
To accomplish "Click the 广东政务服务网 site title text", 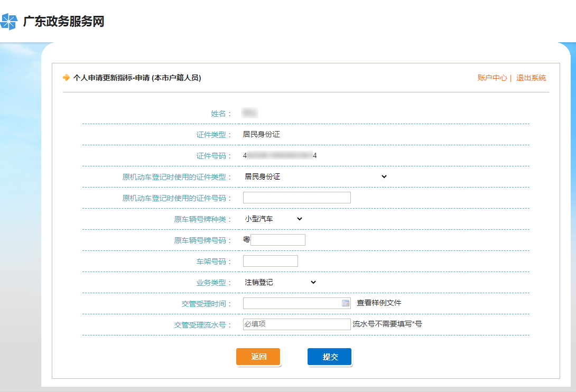I will point(63,21).
